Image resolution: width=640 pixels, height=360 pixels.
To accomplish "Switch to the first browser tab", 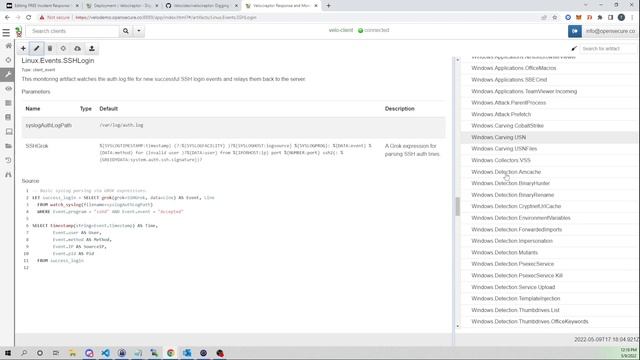I will point(42,6).
